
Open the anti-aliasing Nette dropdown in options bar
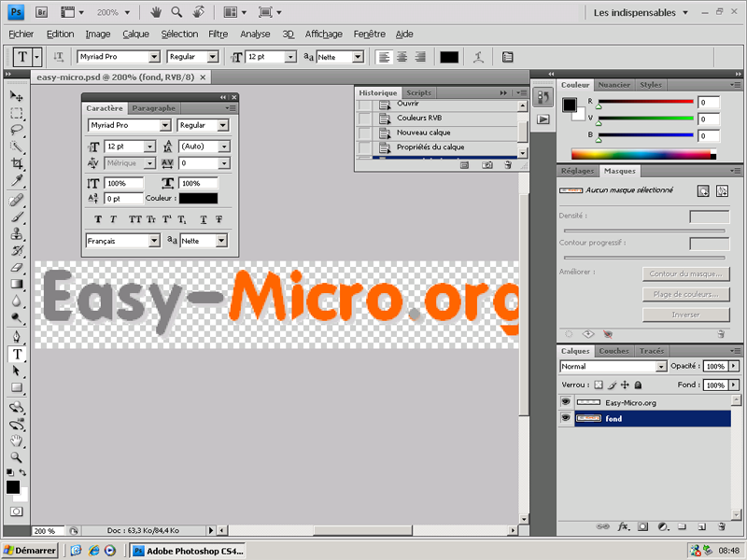tap(358, 57)
